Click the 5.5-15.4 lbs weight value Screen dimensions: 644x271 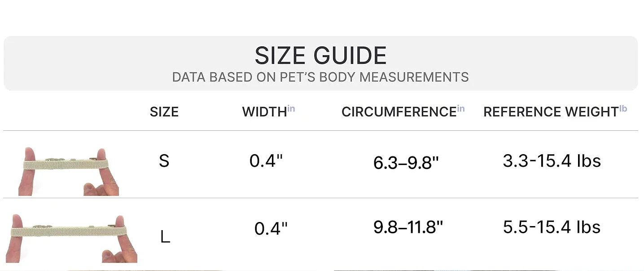(552, 227)
